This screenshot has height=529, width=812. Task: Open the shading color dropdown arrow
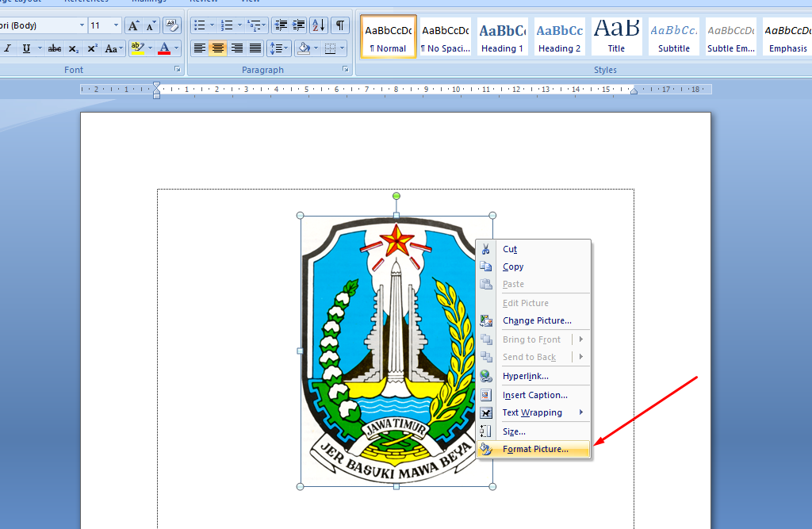coord(316,48)
